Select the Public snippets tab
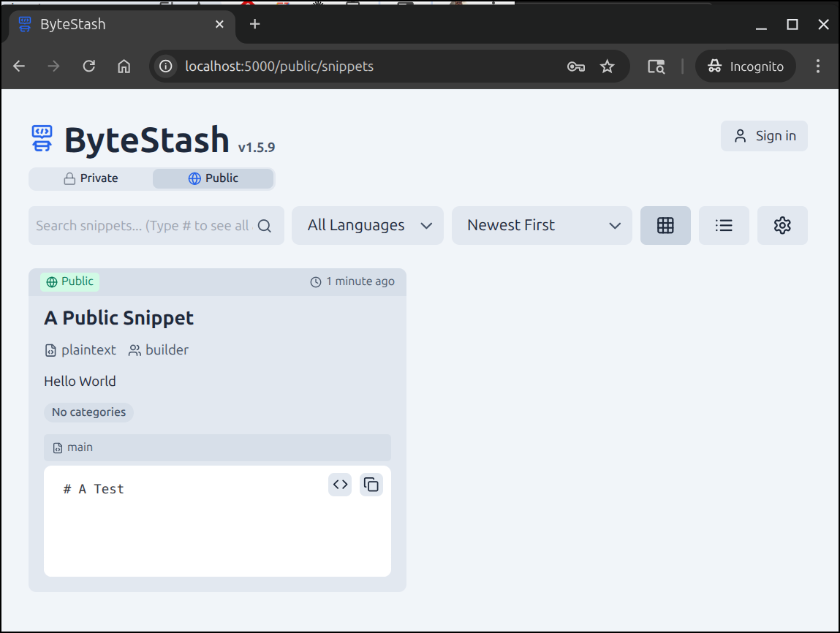Viewport: 840px width, 633px height. point(213,178)
